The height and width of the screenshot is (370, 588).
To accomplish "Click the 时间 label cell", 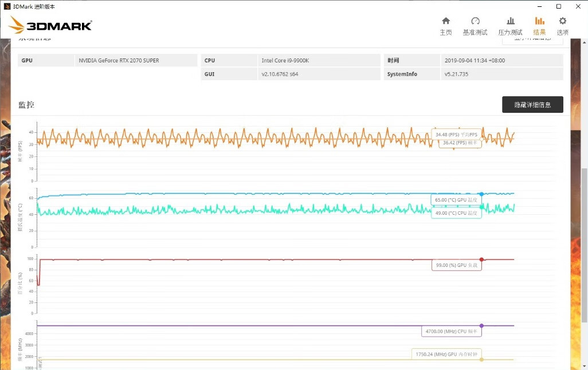I will pos(411,60).
